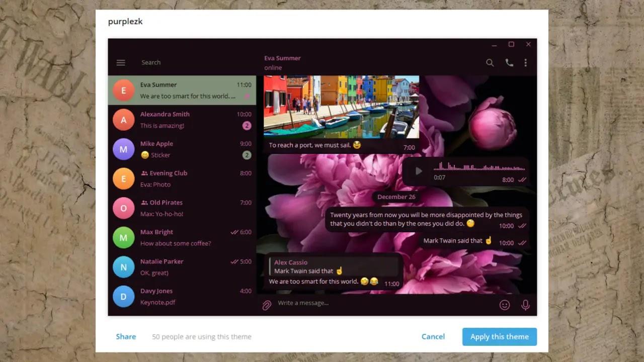Click the read checkmarks on Natalie Parker's chat
Viewport: 644px width, 362px height.
[x=234, y=261]
